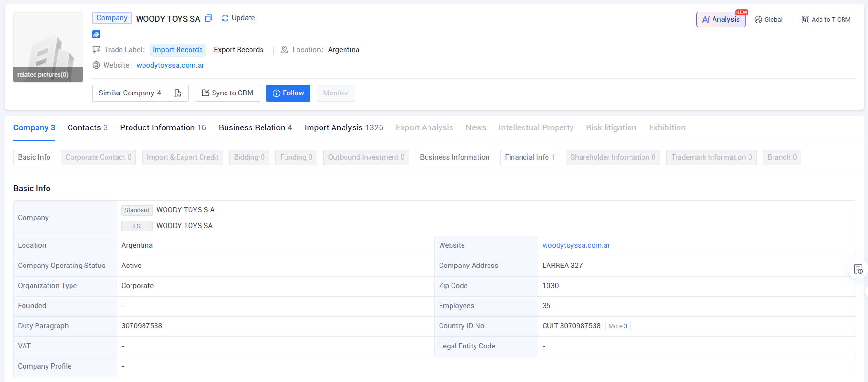Select Export Records trade label
868x382 pixels.
click(x=238, y=50)
